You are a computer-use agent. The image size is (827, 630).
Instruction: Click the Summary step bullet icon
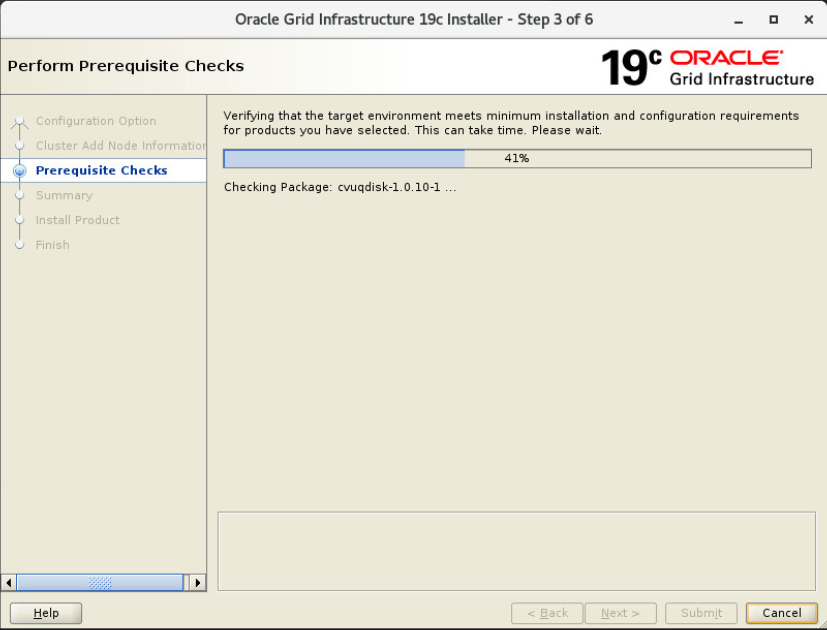click(20, 195)
